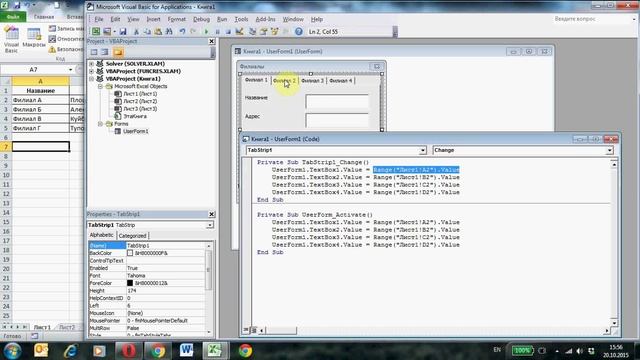The image size is (640, 360).
Task: Click the Copy icon in the VBA toolbar
Action: 147,31
